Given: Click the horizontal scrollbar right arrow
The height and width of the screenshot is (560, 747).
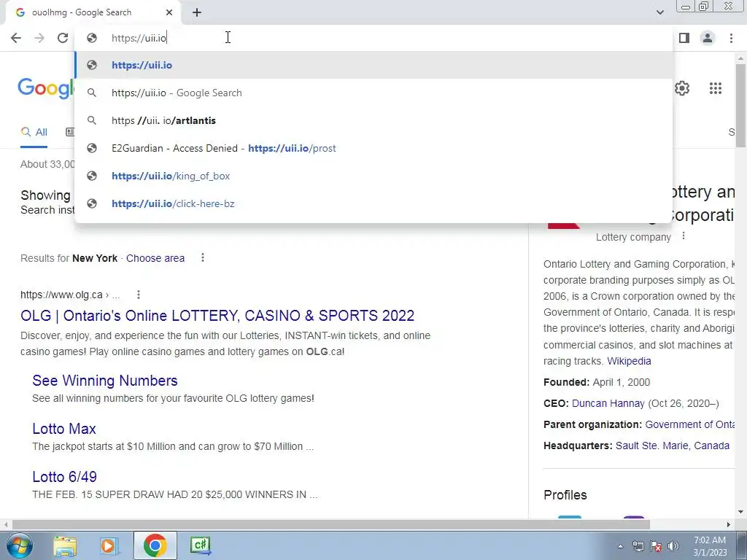Looking at the screenshot, I should pos(729,524).
